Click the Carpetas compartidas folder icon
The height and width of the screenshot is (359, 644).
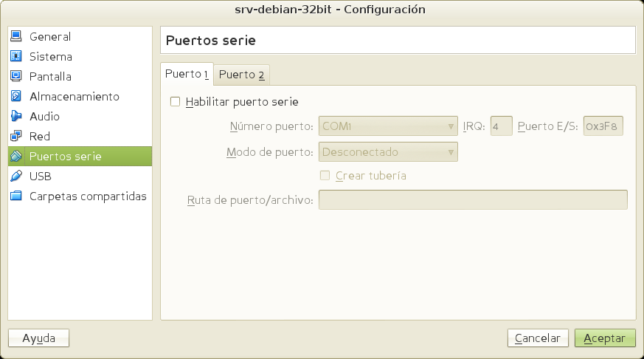coord(16,196)
